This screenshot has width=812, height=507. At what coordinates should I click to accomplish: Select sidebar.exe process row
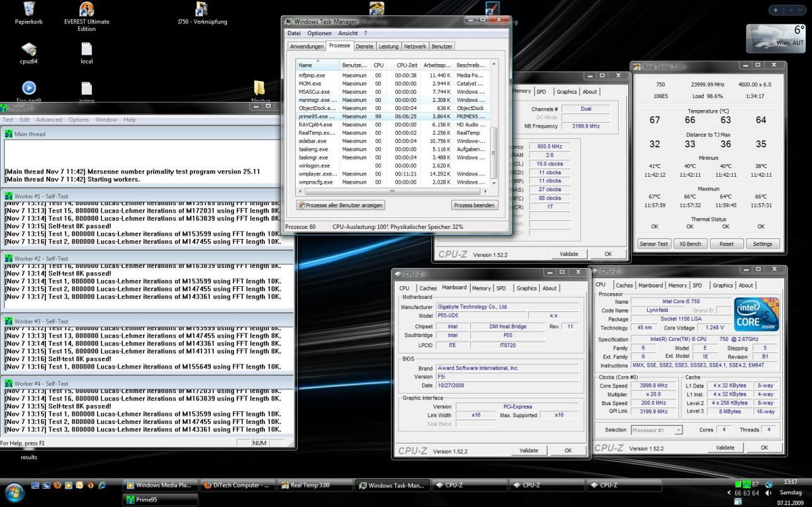click(x=392, y=141)
